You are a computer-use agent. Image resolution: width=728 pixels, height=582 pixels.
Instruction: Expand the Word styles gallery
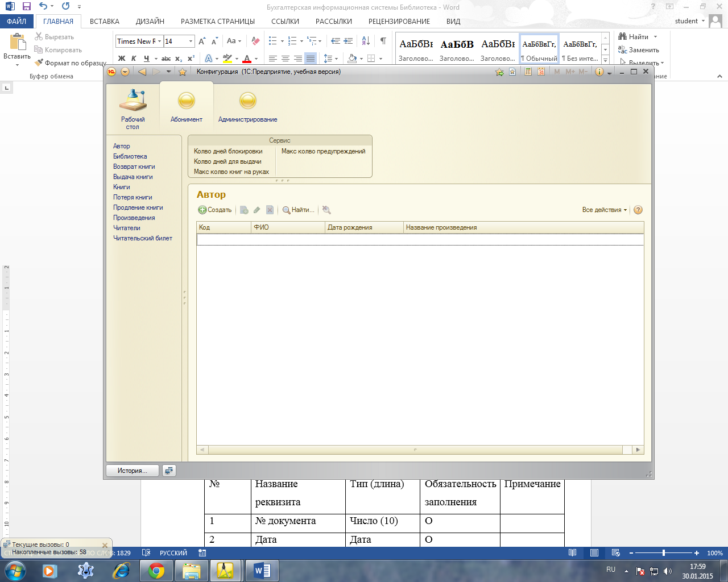pyautogui.click(x=605, y=60)
